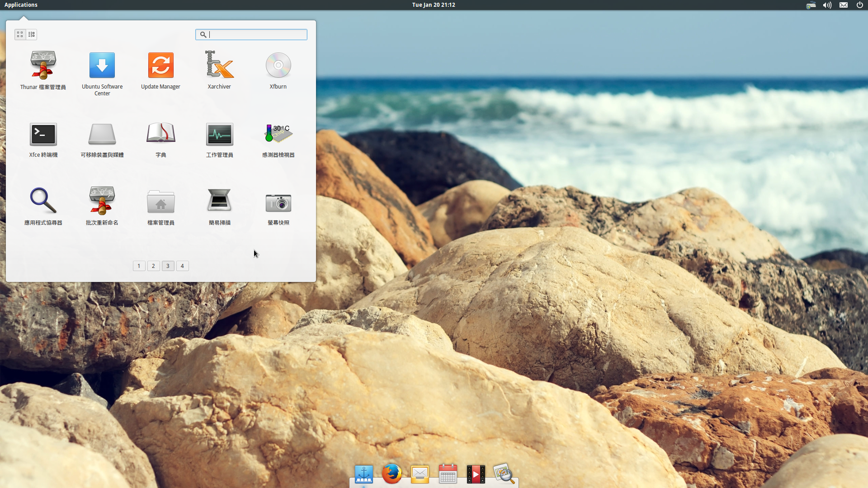Launch task manager (工作管理員)

pos(219,134)
